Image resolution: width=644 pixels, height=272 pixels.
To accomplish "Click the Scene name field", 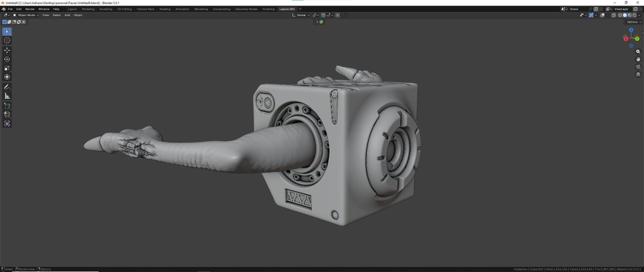I will tap(579, 9).
